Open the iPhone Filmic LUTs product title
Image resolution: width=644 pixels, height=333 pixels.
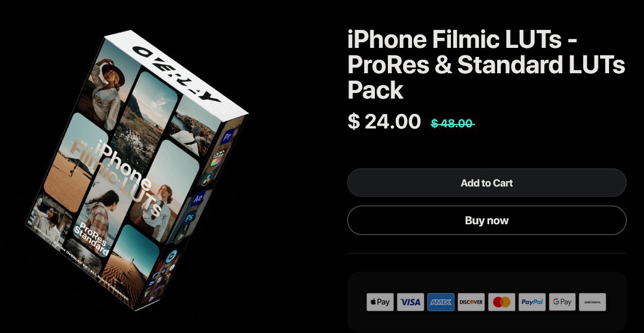(x=486, y=65)
